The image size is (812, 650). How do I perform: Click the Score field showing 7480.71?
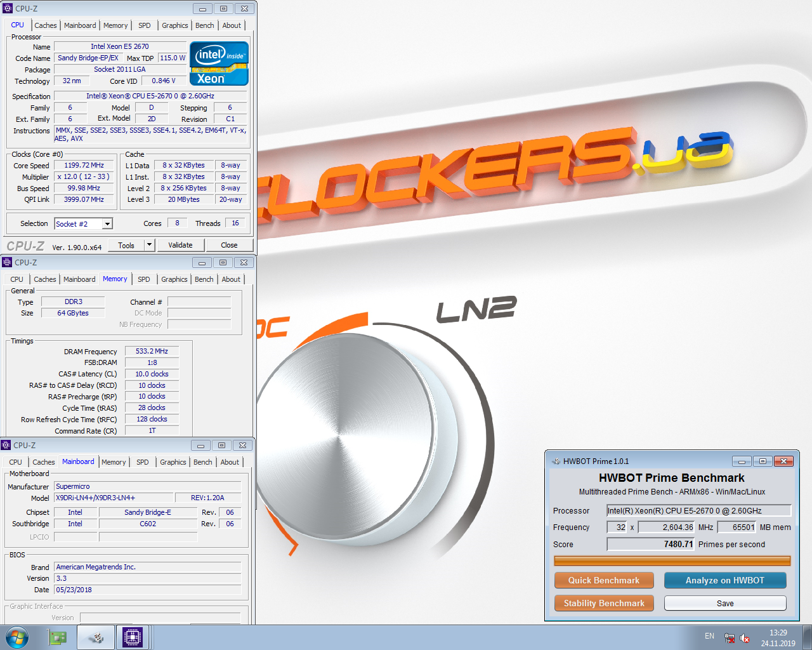point(651,544)
